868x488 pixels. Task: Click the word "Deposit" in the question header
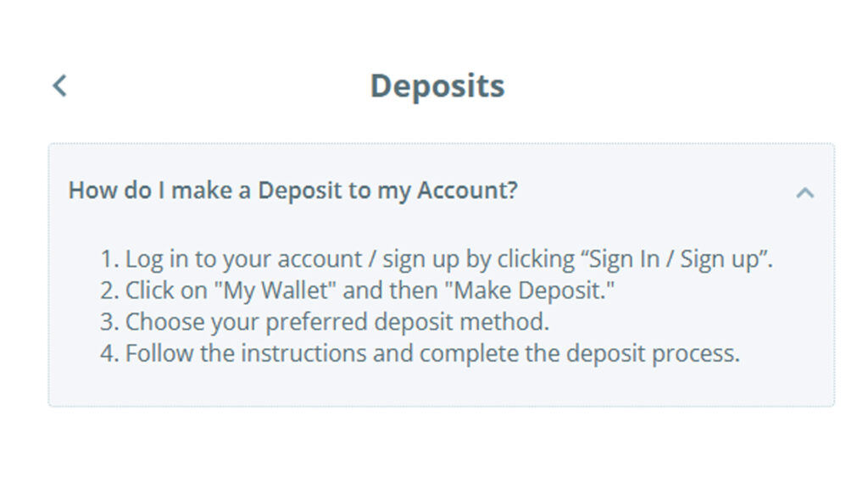click(300, 191)
